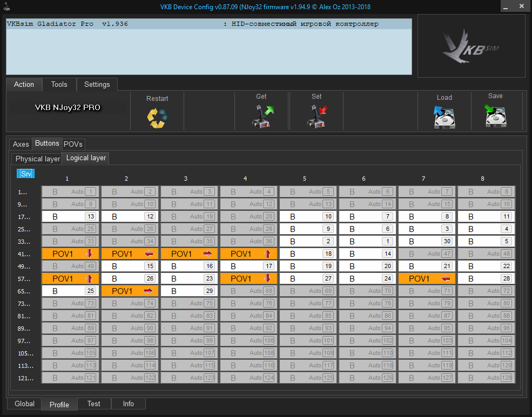Minimize the VKB Device Config window

coord(506,6)
